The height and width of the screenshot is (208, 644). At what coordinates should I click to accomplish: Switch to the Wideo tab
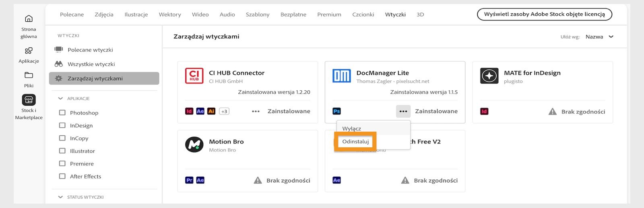click(x=200, y=14)
